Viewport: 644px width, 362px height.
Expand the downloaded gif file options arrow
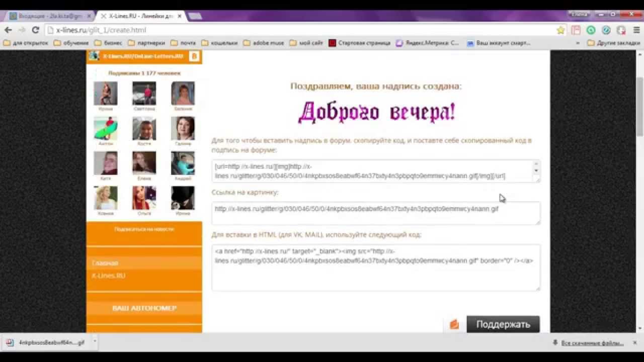tap(95, 341)
